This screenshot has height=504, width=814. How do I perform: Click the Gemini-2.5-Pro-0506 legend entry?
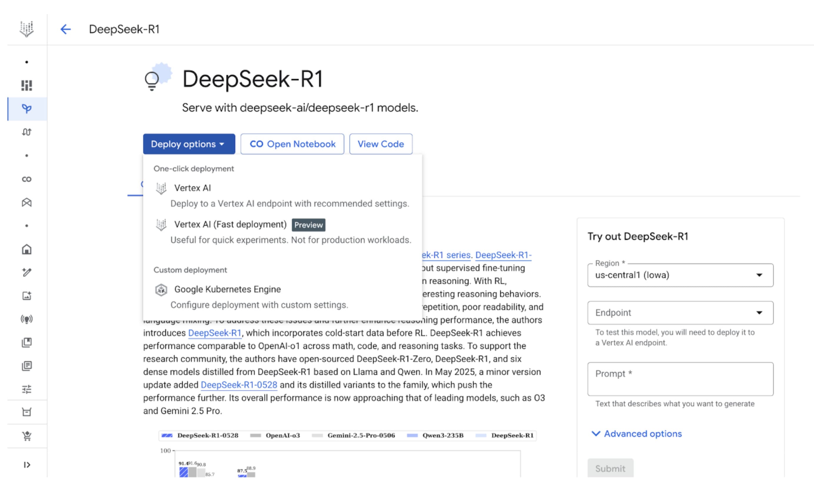pyautogui.click(x=353, y=436)
